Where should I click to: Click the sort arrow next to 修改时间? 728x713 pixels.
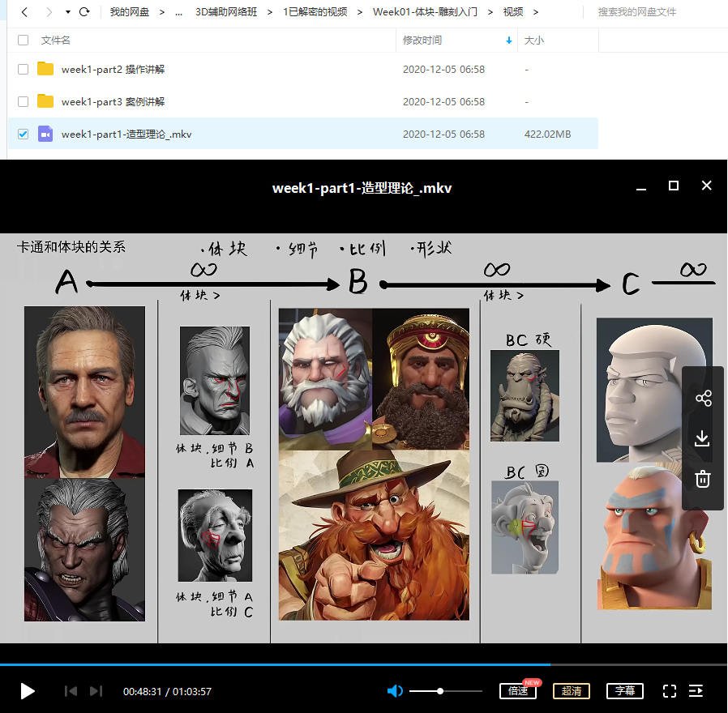(x=509, y=40)
